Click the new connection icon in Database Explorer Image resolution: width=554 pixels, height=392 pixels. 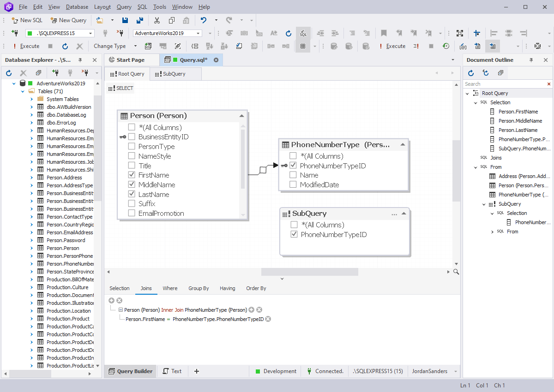pos(55,73)
